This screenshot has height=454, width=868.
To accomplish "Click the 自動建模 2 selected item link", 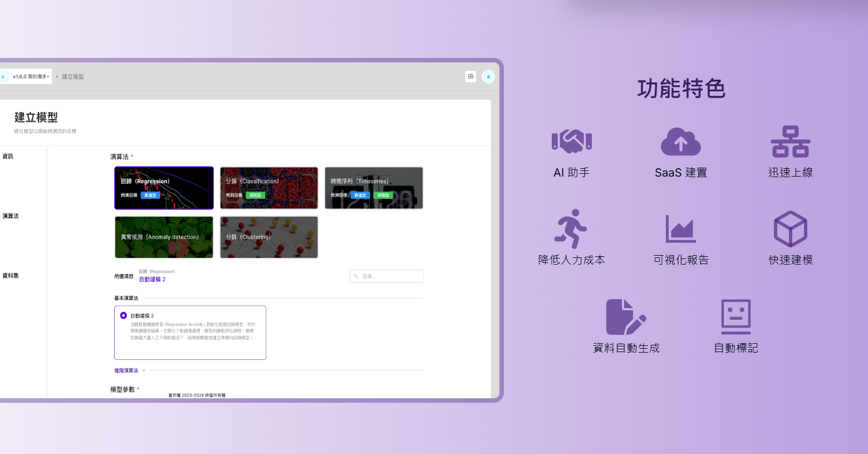I will pyautogui.click(x=152, y=280).
